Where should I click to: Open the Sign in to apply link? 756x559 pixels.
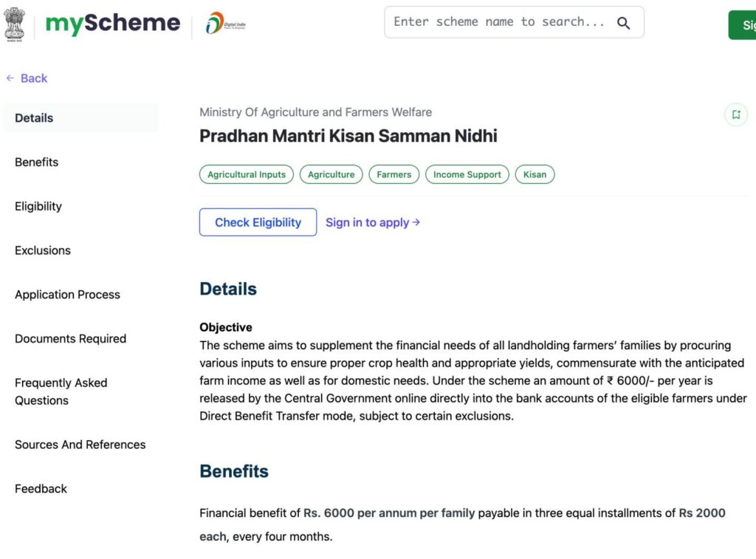coord(373,222)
